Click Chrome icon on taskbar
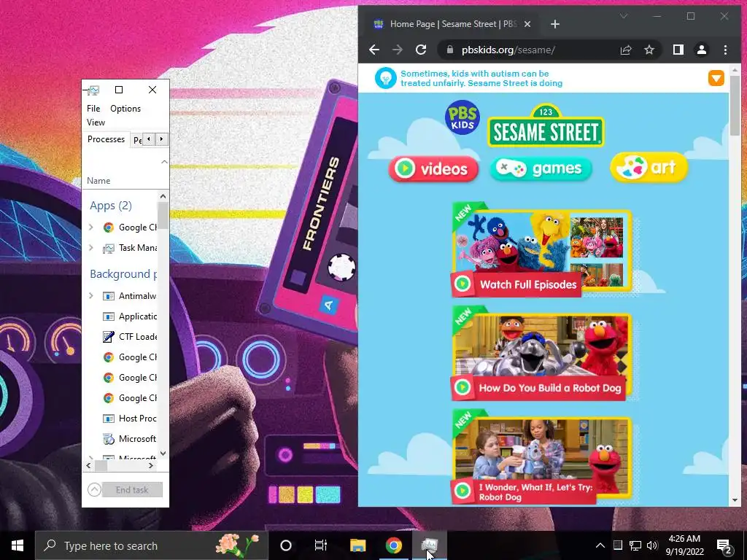This screenshot has width=747, height=560. [x=393, y=545]
